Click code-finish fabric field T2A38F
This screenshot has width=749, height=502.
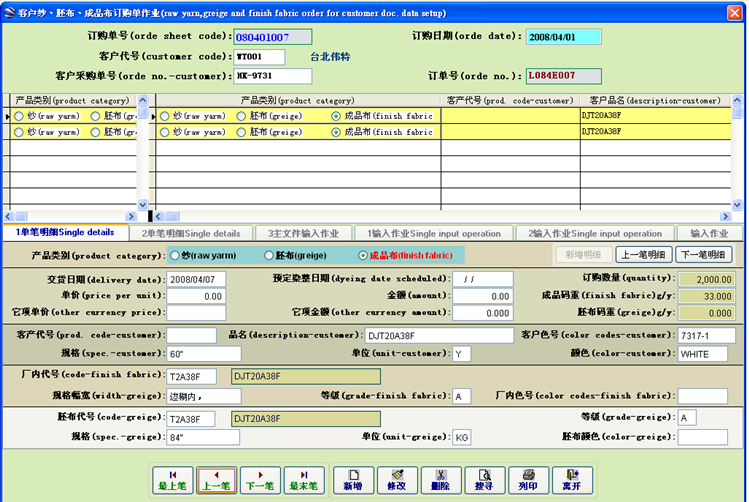[192, 376]
